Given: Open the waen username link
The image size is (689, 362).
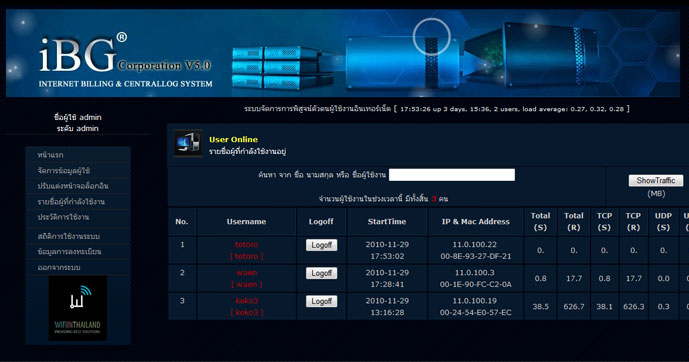Looking at the screenshot, I should coord(247,273).
